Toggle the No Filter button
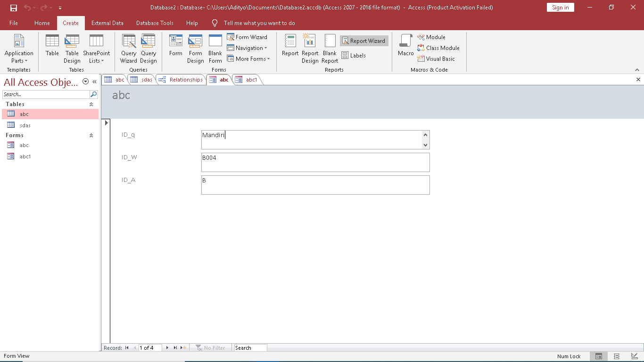This screenshot has width=644, height=362. pos(210,348)
